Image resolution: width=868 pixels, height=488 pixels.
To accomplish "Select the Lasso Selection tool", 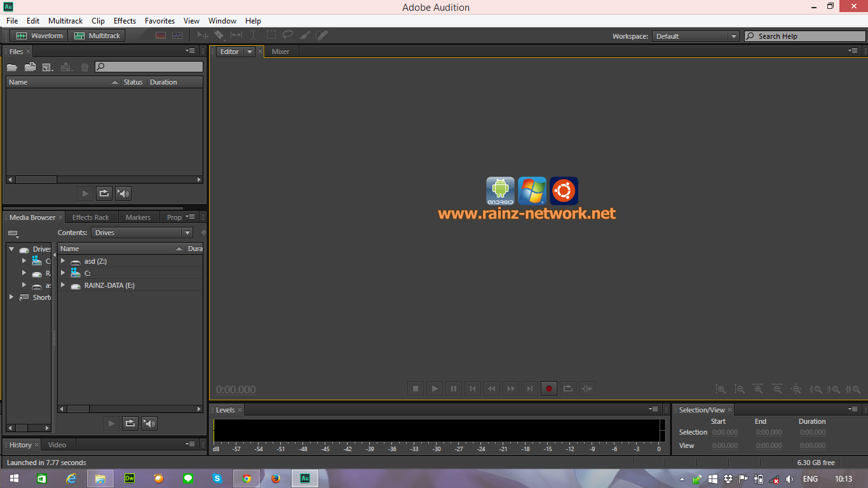I will pos(288,36).
